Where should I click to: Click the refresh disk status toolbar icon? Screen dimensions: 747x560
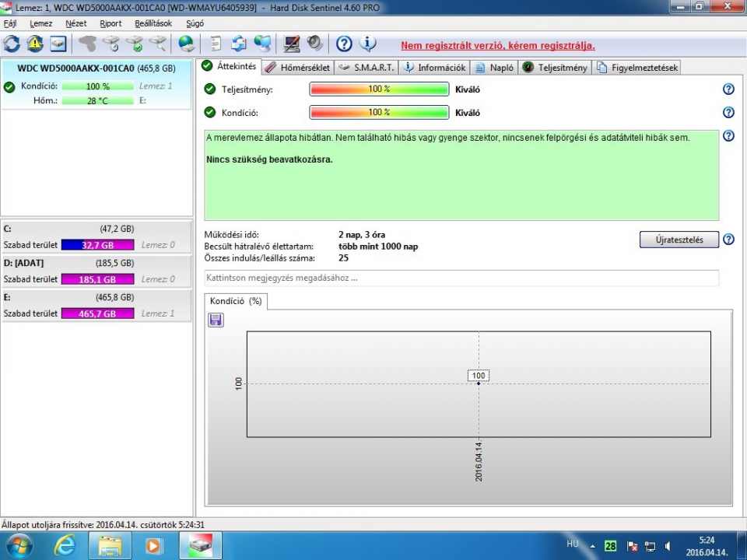(x=12, y=44)
